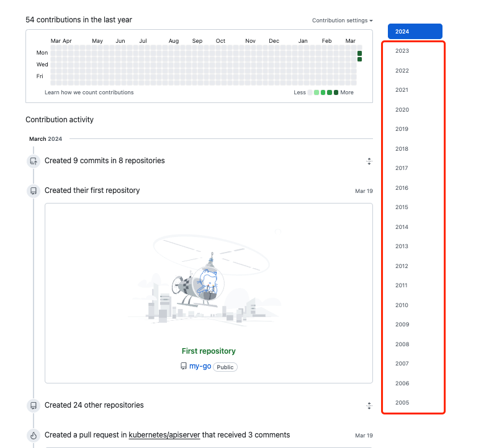View the 2012 contribution year
Screen dimensions: 494x448
402,266
